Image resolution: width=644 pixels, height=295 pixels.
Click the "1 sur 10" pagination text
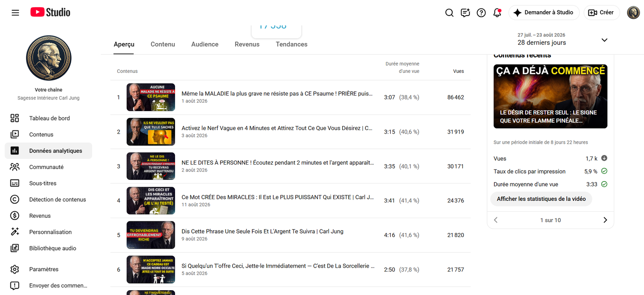(x=550, y=220)
